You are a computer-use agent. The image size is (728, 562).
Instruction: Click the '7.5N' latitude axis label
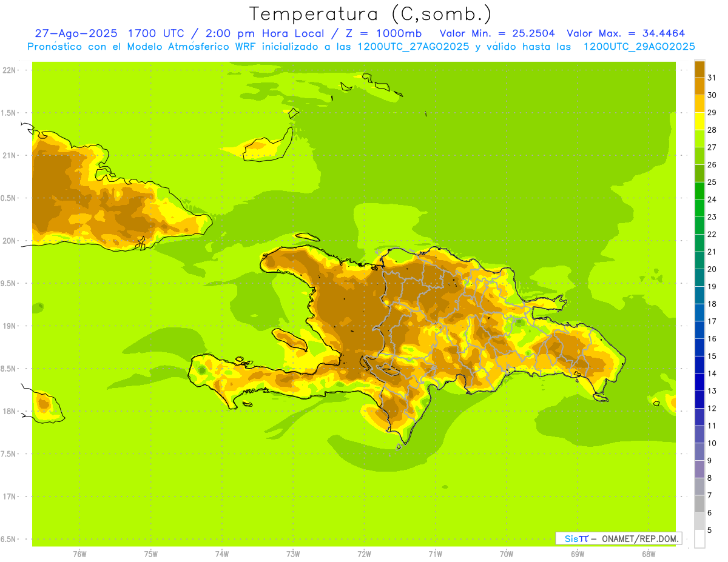click(x=9, y=454)
